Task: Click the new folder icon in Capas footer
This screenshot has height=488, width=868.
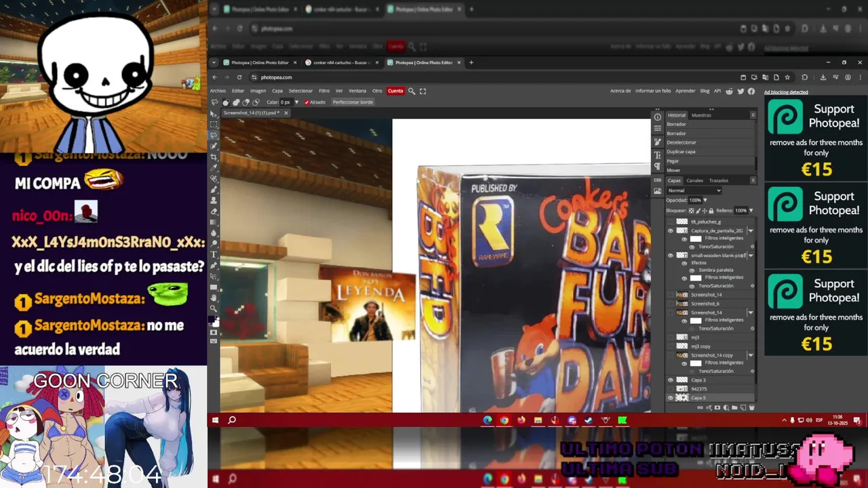Action: click(734, 407)
